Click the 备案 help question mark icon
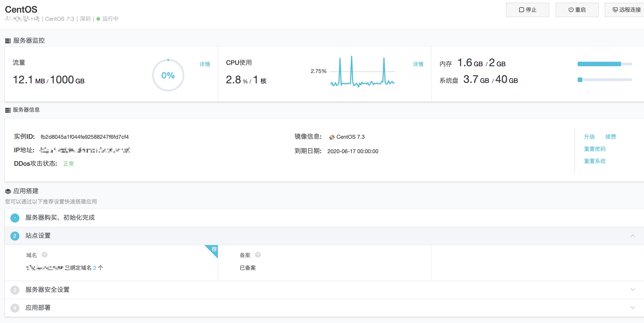 (258, 255)
